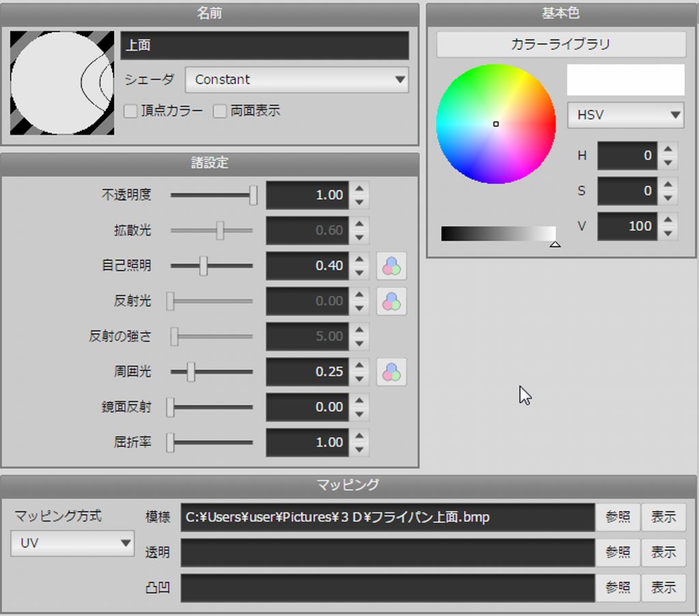Pick a hue on the color wheel

pyautogui.click(x=496, y=124)
